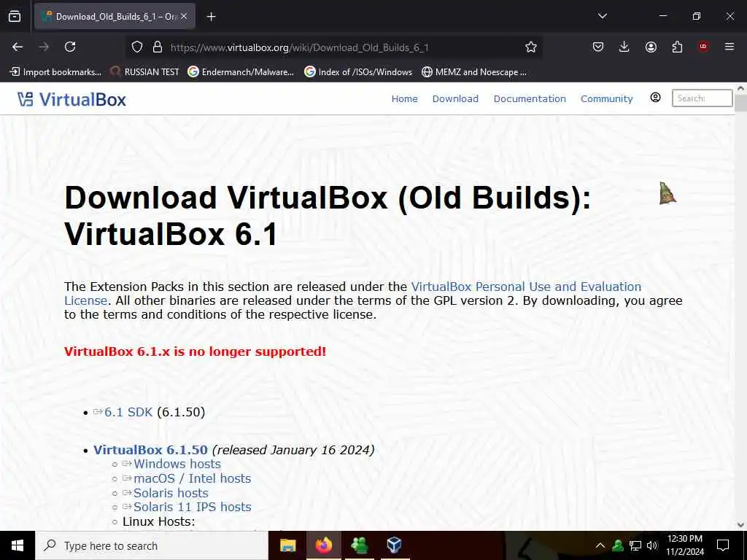Open the Community menu item
The height and width of the screenshot is (560, 747).
[606, 98]
